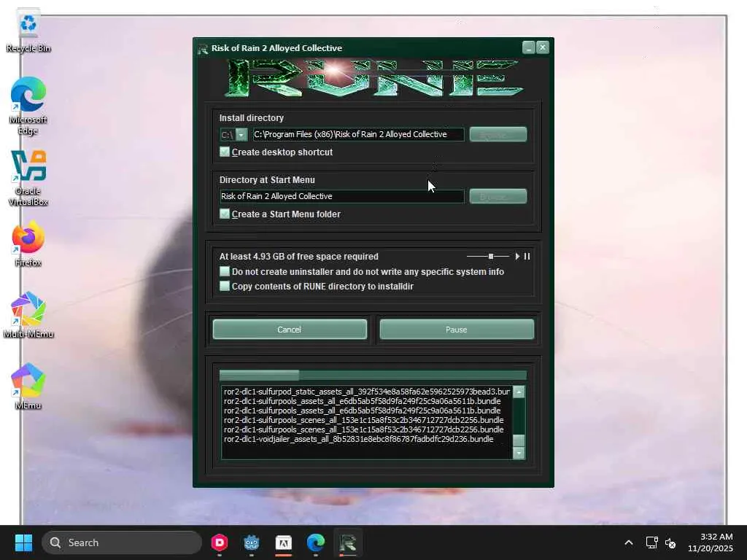Open the muted volume tray icon
The width and height of the screenshot is (747, 560).
click(670, 542)
